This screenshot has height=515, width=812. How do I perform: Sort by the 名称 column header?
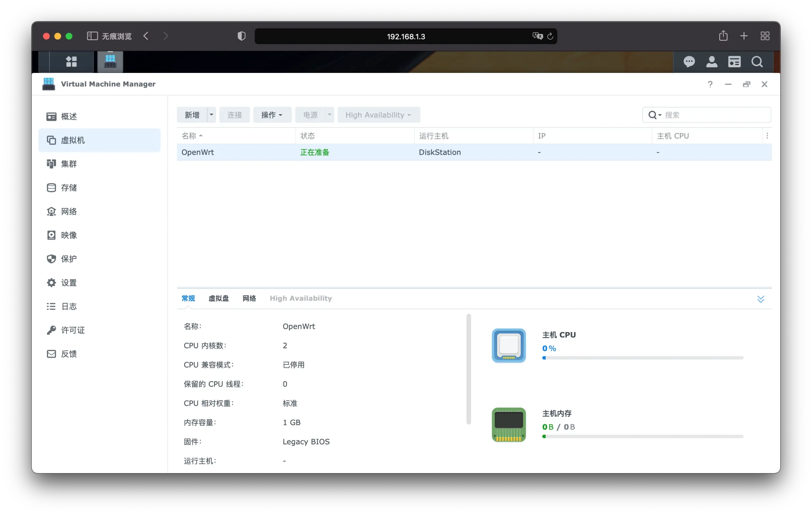point(236,136)
